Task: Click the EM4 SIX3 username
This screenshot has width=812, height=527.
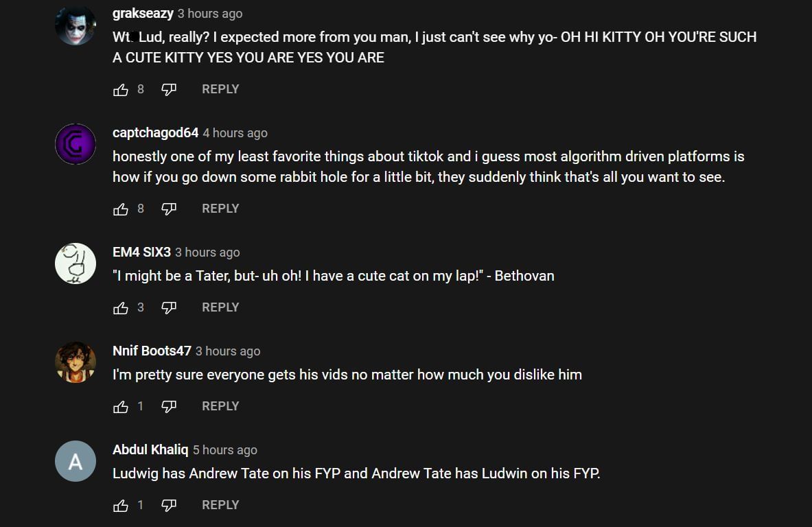Action: (x=141, y=253)
